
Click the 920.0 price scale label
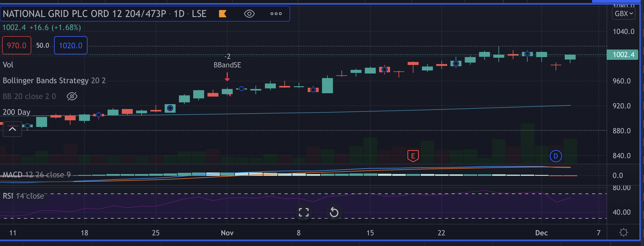click(622, 106)
